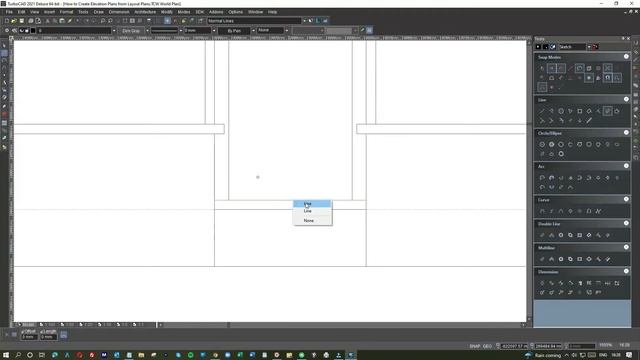This screenshot has height=360, width=640.
Task: Open the 0 mm pen width dropdown
Action: click(213, 31)
